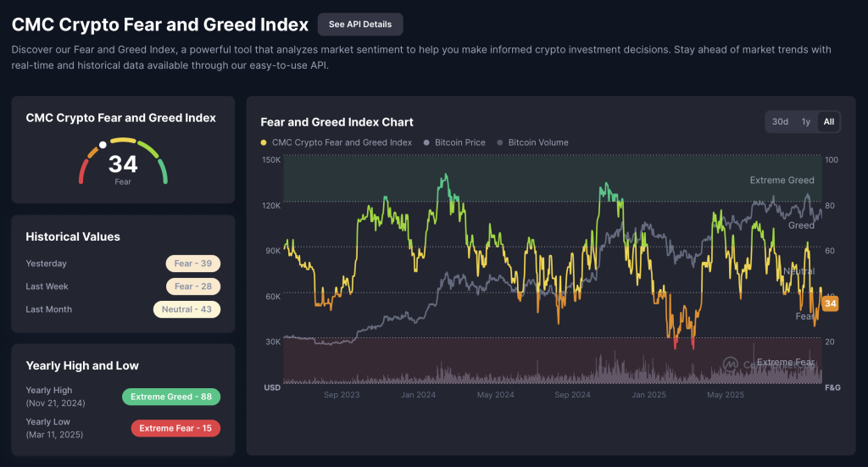Image resolution: width=868 pixels, height=467 pixels.
Task: Click the F&G axis unit label
Action: [832, 387]
